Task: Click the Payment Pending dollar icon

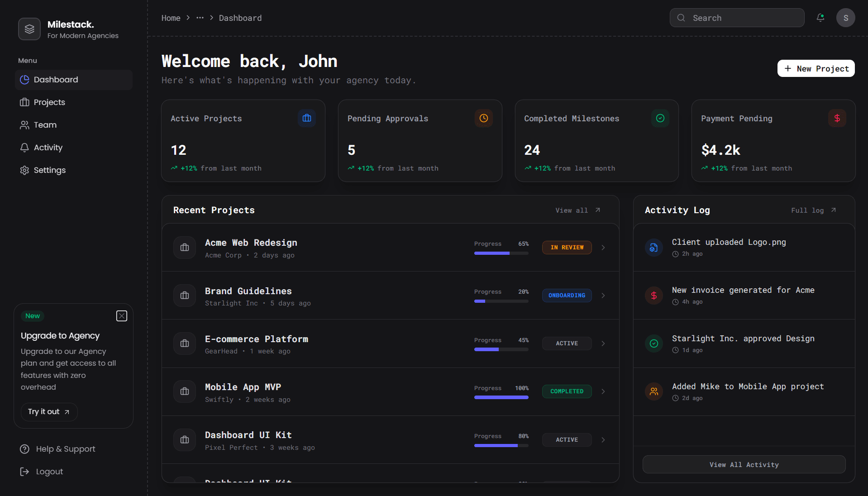Action: click(837, 118)
